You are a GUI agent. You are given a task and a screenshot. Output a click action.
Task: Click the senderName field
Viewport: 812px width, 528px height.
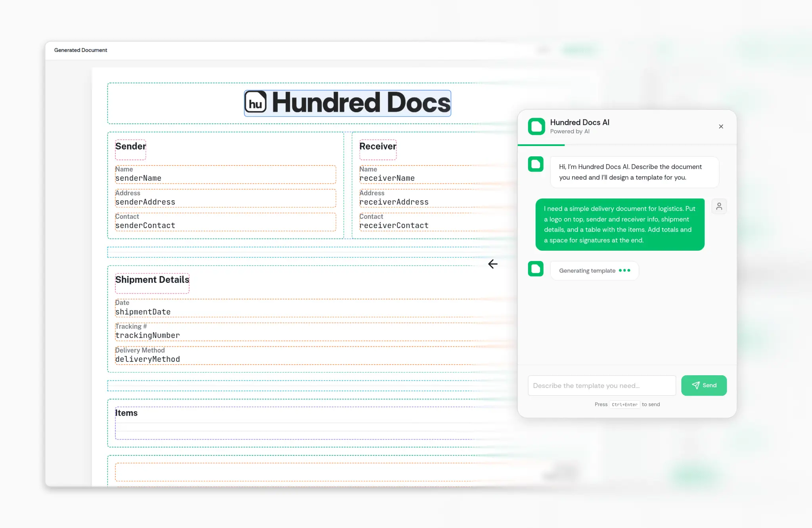coord(225,175)
